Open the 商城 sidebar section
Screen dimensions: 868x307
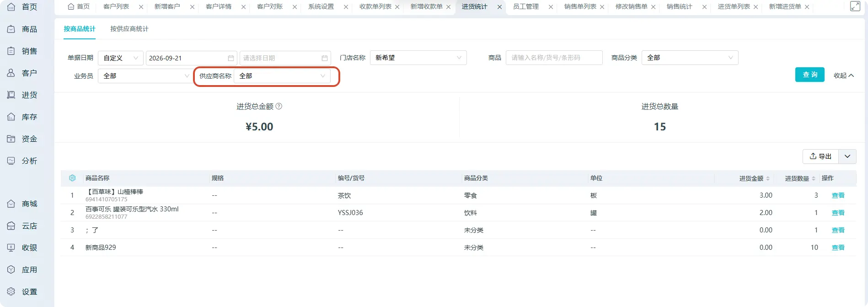[x=23, y=204]
